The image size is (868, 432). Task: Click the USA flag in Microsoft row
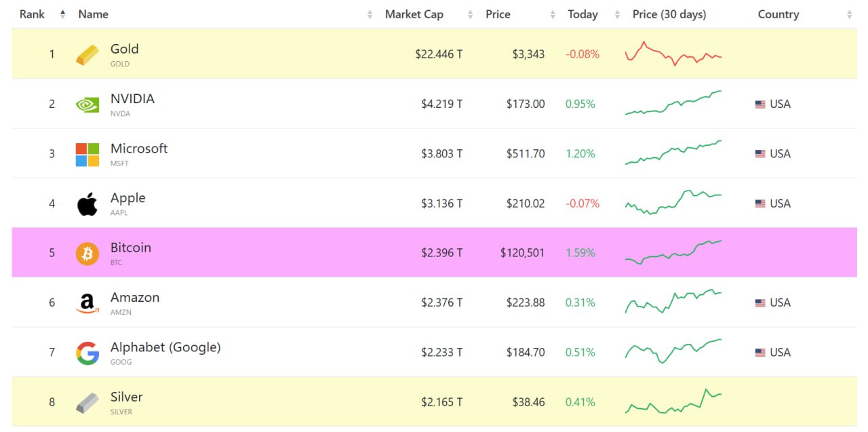pyautogui.click(x=760, y=154)
